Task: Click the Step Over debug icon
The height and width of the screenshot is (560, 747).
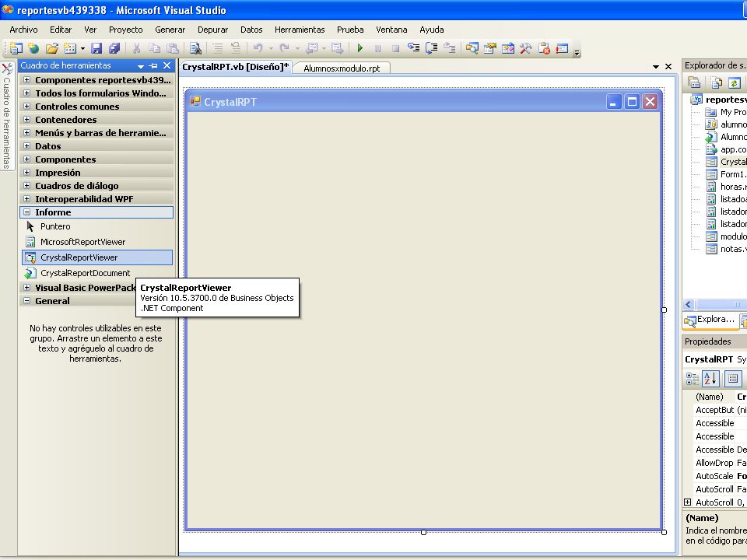Action: [432, 48]
